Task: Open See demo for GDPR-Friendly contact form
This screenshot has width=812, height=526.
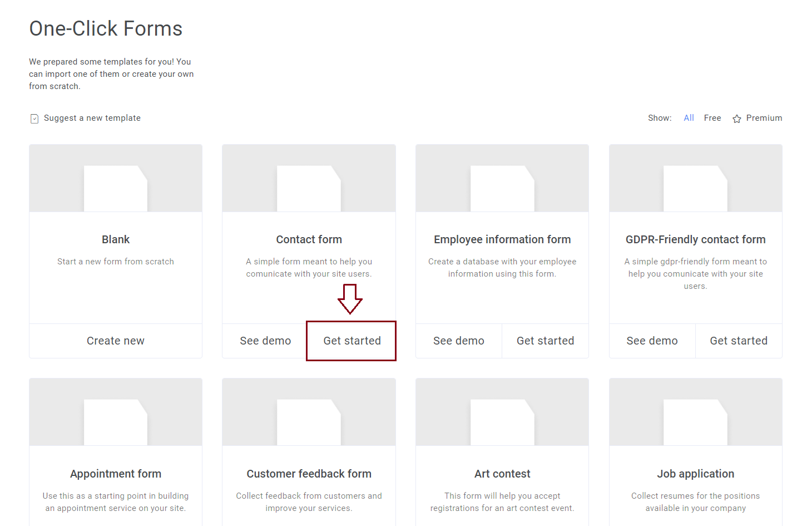Action: [652, 341]
